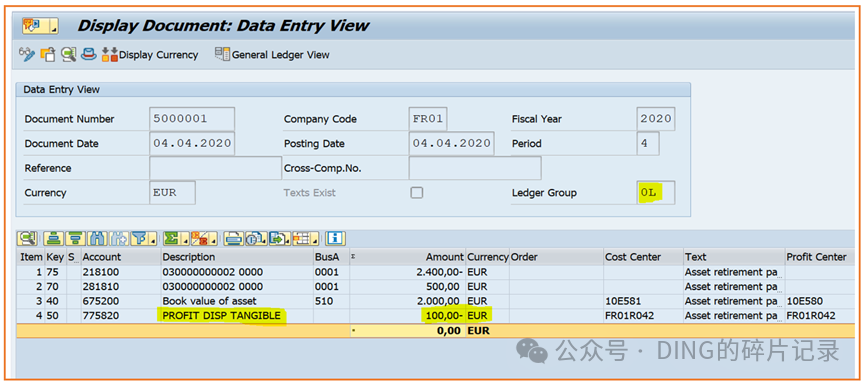
Task: Click the Ledger Group field 0L
Action: click(x=655, y=192)
